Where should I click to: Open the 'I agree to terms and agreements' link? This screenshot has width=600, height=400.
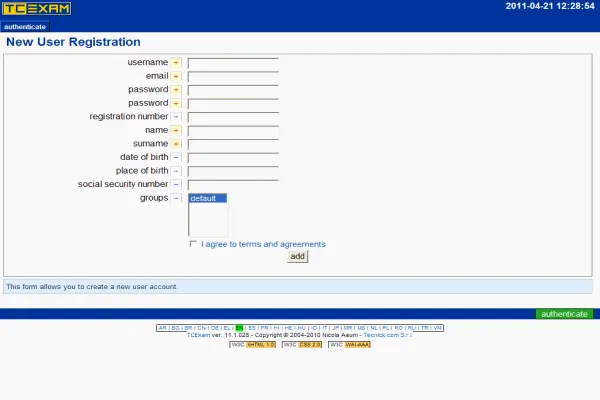pyautogui.click(x=263, y=244)
